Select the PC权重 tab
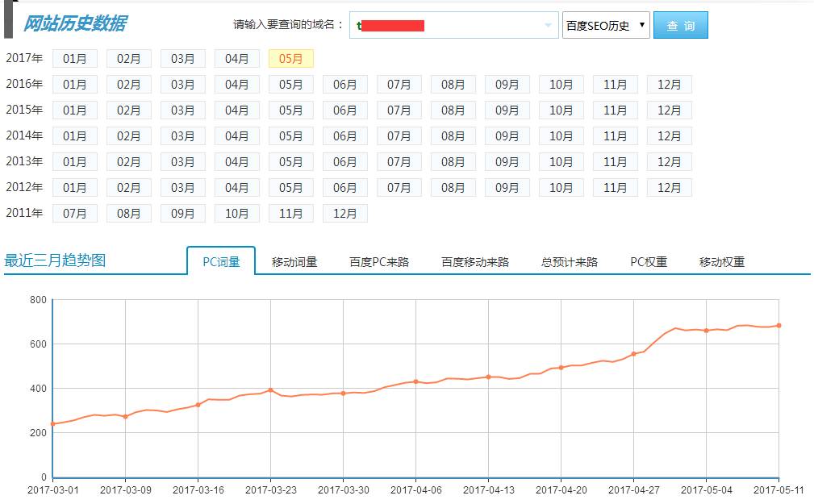814x504 pixels. pos(649,262)
